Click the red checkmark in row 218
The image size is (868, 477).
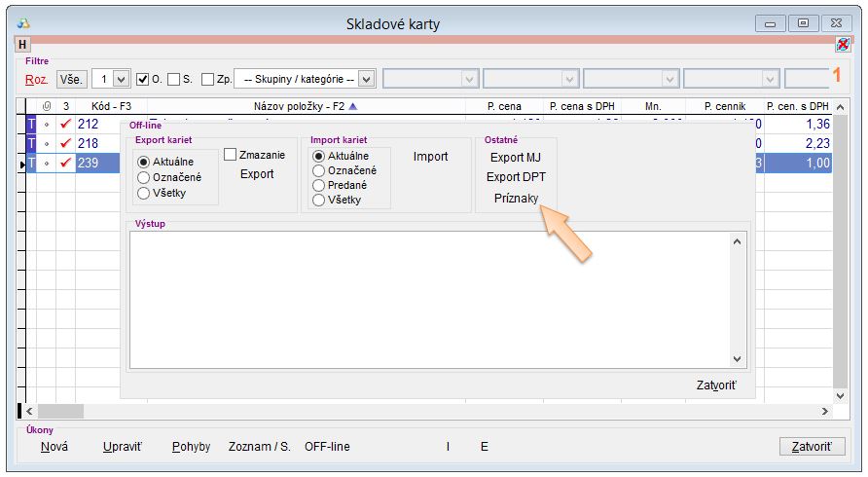(65, 143)
